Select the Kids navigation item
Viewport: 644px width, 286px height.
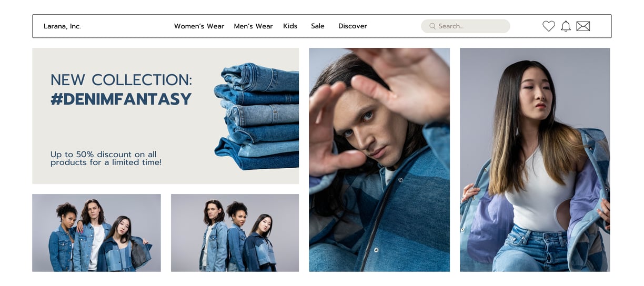290,26
